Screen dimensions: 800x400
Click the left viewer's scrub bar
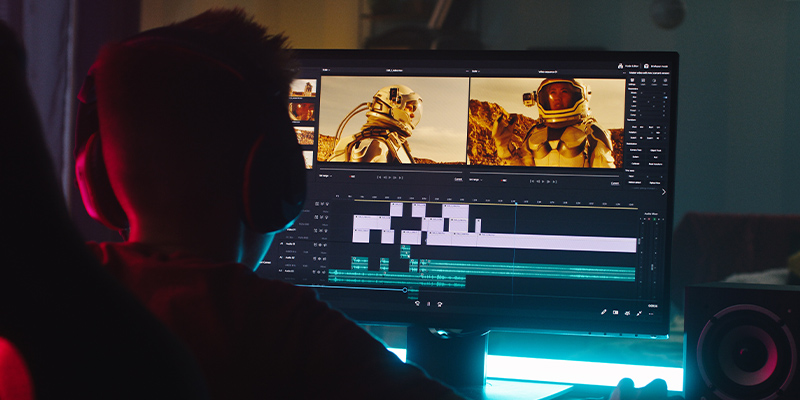[390, 170]
